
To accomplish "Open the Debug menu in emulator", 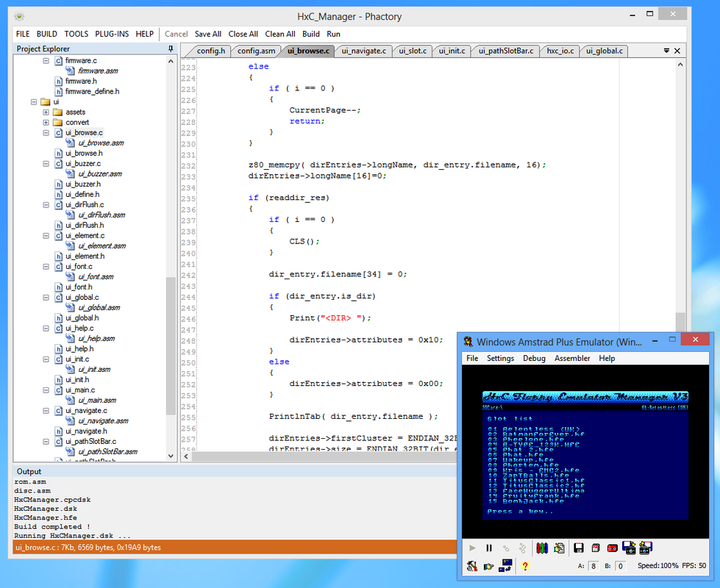I will coord(534,358).
